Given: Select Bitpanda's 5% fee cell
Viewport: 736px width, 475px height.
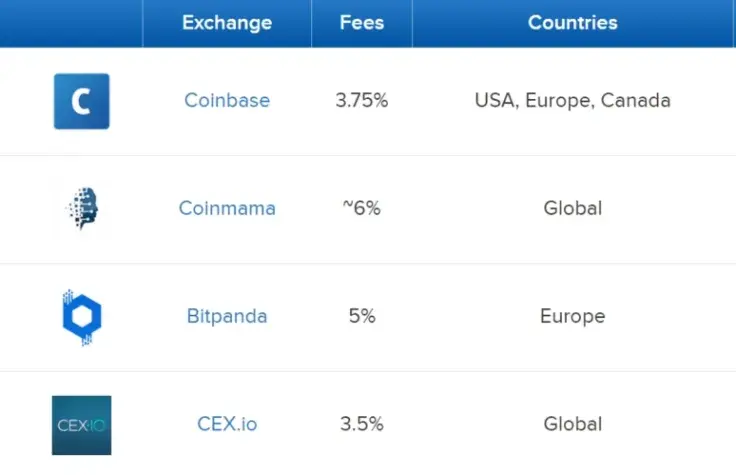Looking at the screenshot, I should click(x=362, y=317).
